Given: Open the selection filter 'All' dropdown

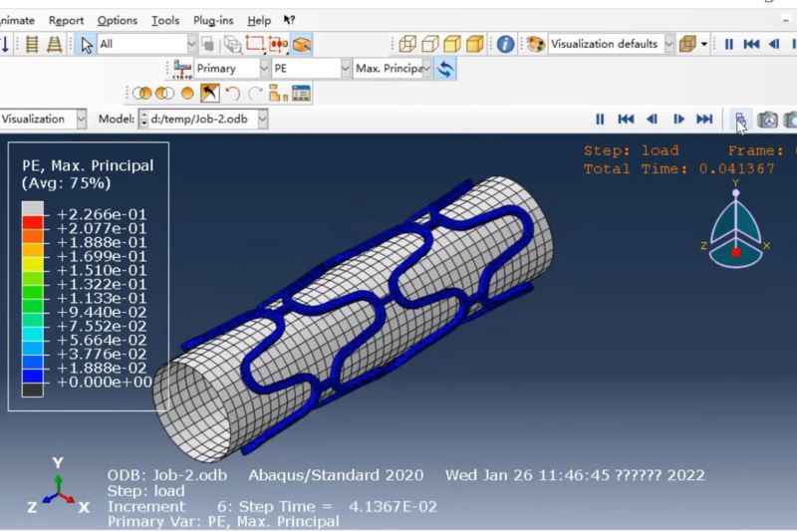Looking at the screenshot, I should click(x=191, y=44).
